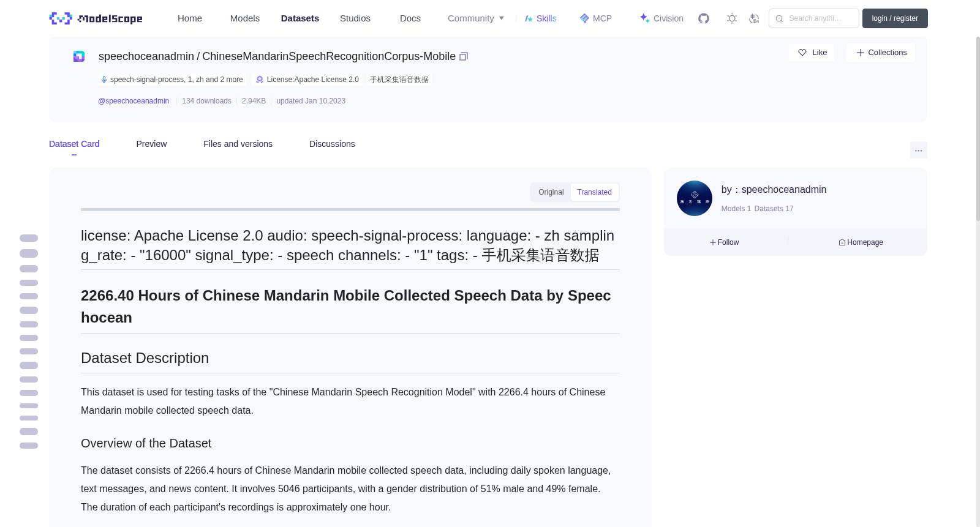Expand the Community dropdown
The image size is (980, 527).
coord(476,18)
